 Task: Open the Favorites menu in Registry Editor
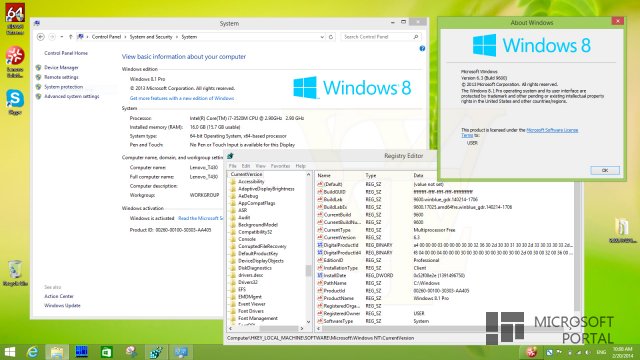point(280,166)
